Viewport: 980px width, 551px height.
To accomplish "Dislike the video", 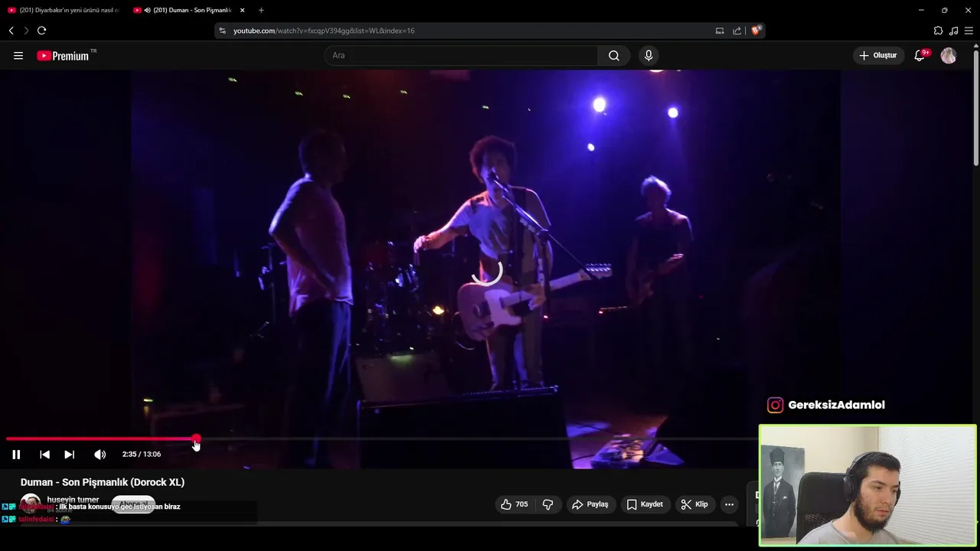I will point(548,504).
